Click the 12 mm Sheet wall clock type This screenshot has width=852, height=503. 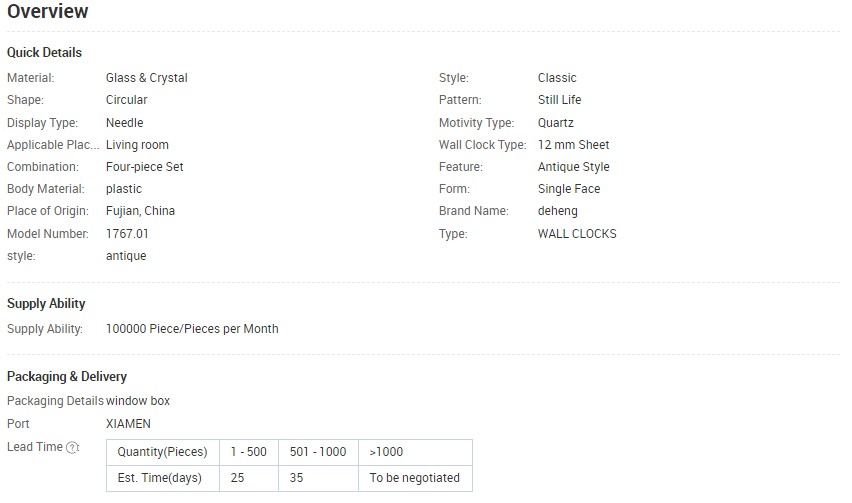point(574,145)
